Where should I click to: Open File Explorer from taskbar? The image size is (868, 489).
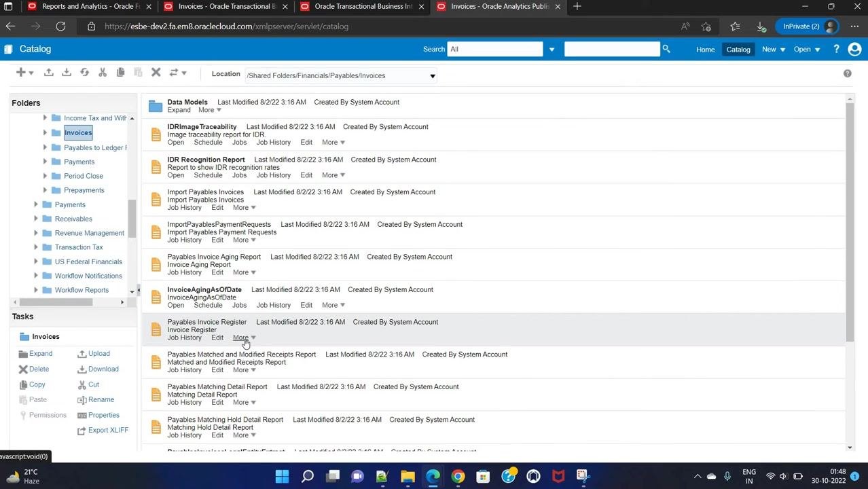(x=408, y=476)
